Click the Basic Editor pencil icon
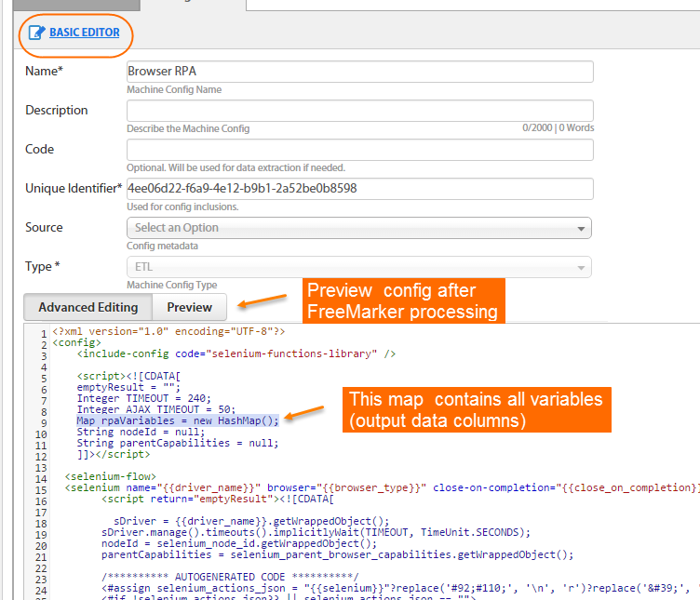 (36, 33)
